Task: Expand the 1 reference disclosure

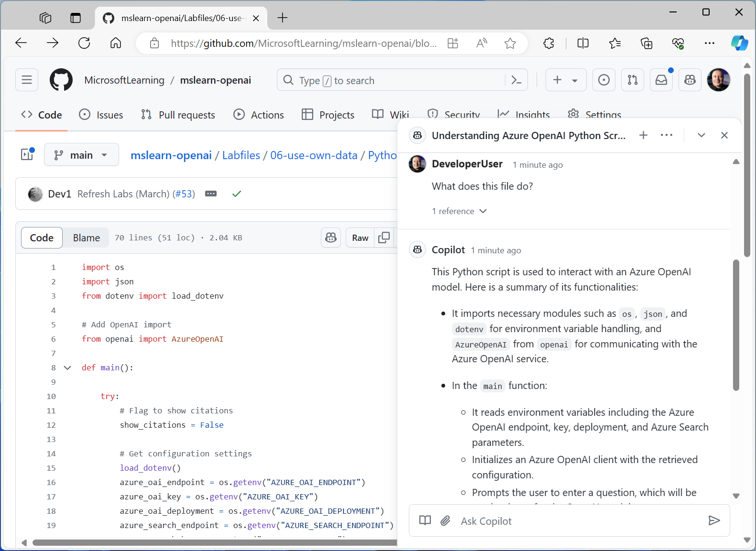Action: click(459, 211)
